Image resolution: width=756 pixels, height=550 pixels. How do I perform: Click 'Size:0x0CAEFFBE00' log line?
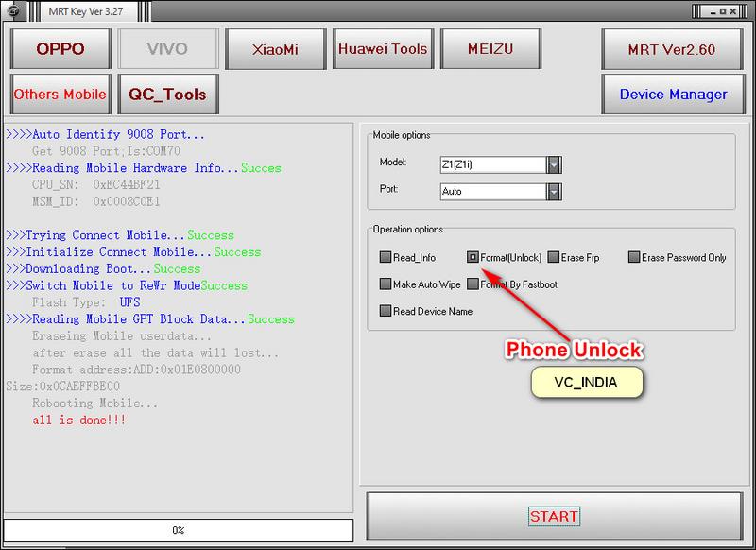(62, 387)
